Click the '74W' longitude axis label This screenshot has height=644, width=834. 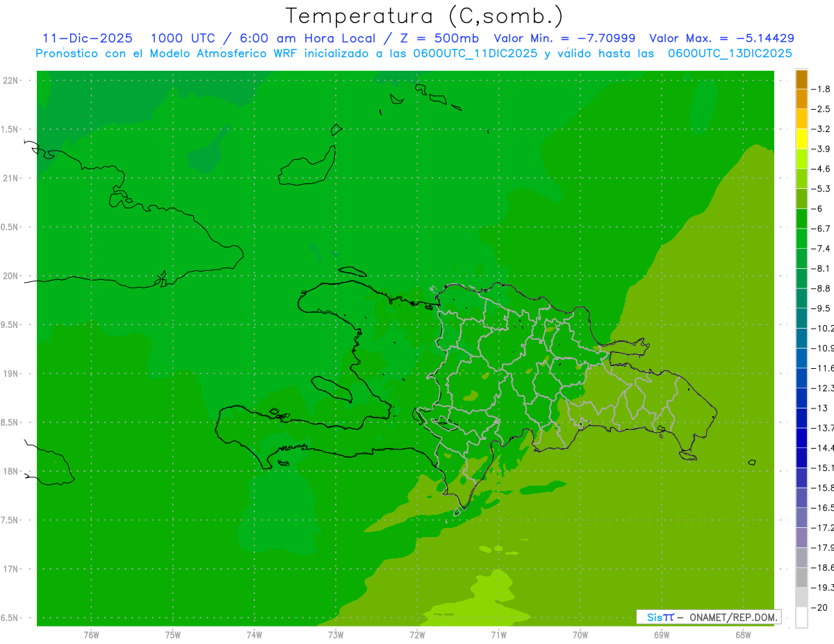(254, 634)
